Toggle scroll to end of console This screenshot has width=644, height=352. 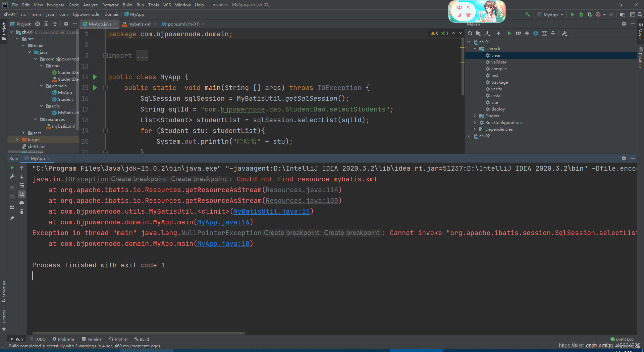[22, 194]
